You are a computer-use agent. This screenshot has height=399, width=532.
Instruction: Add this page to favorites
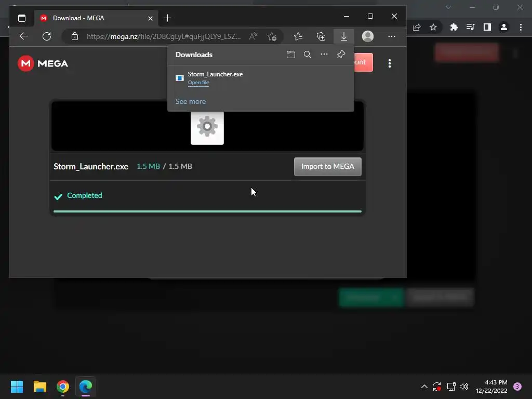(272, 36)
